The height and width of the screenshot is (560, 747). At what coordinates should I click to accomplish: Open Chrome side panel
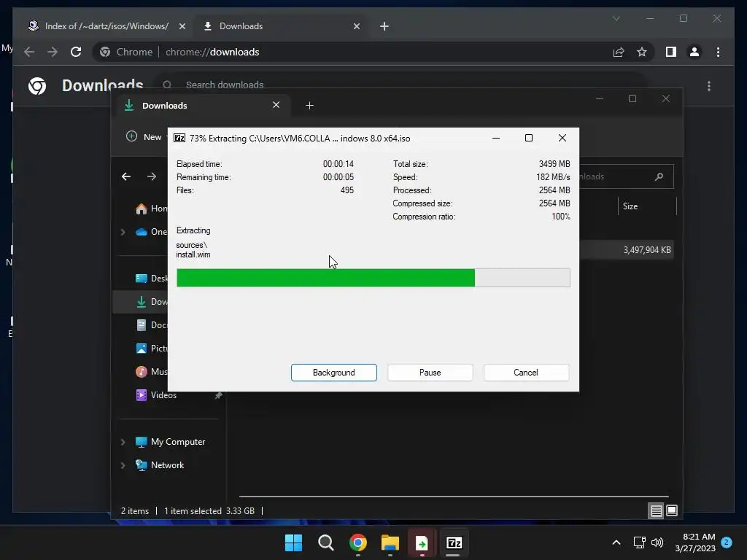(671, 52)
